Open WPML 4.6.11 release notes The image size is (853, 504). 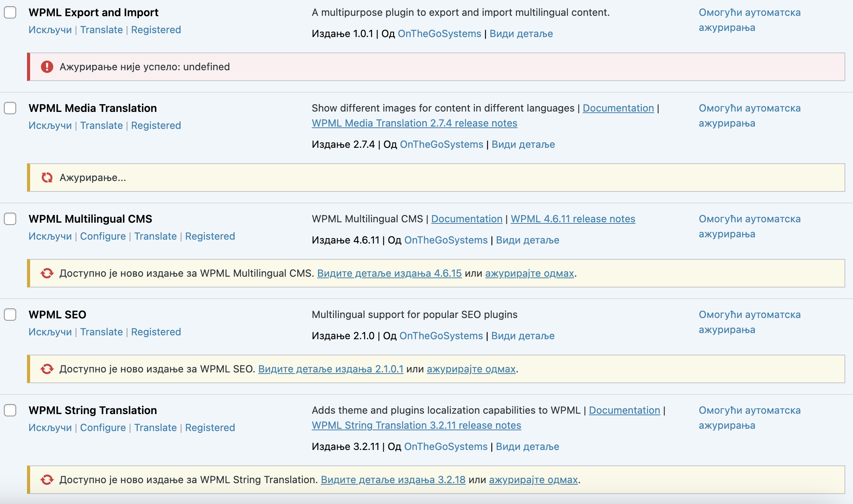(x=573, y=219)
